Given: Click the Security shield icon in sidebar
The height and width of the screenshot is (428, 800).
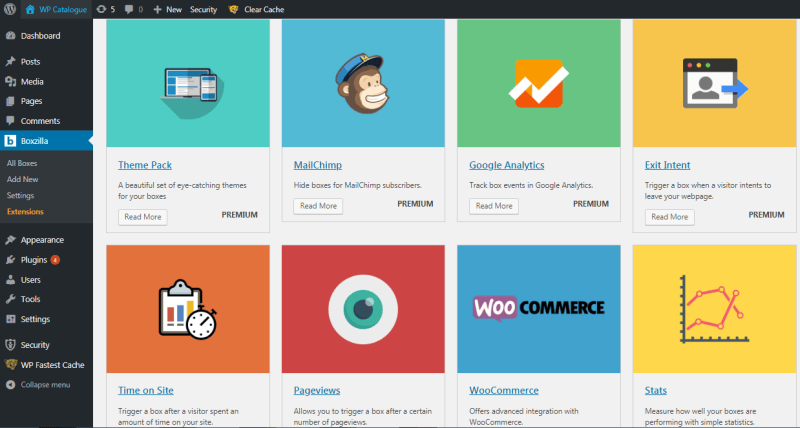Looking at the screenshot, I should click(x=10, y=345).
